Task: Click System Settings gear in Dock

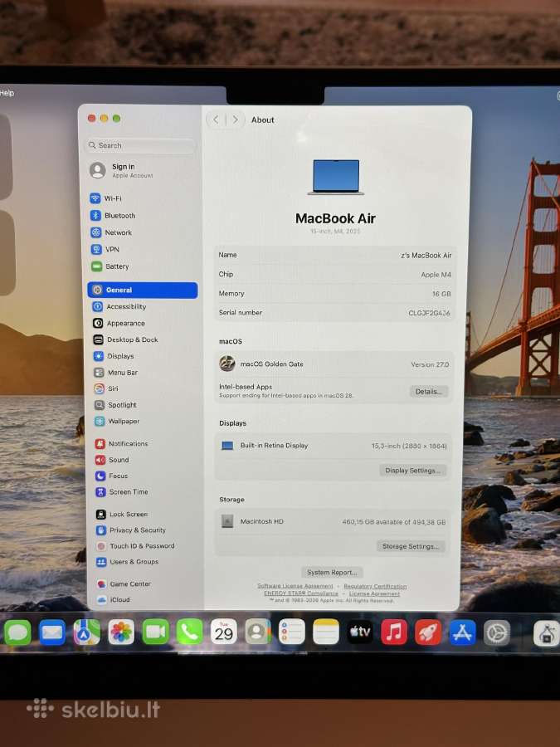Action: tap(497, 632)
